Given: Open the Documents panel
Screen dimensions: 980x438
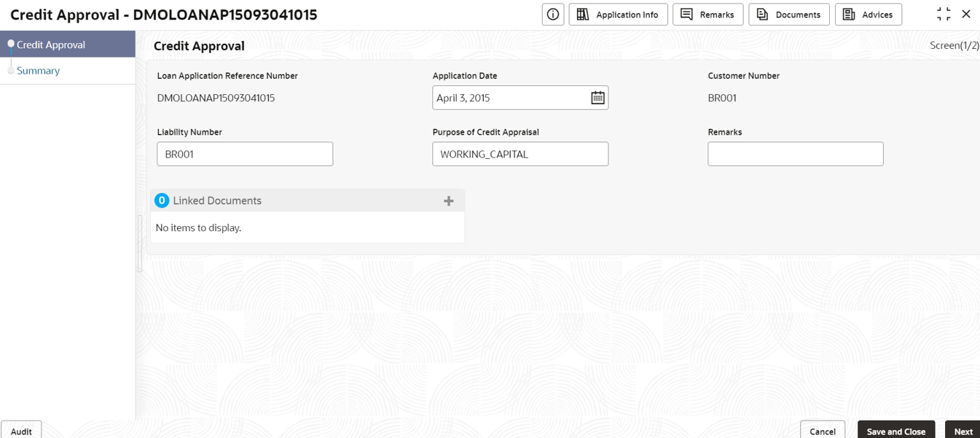Looking at the screenshot, I should [x=788, y=15].
